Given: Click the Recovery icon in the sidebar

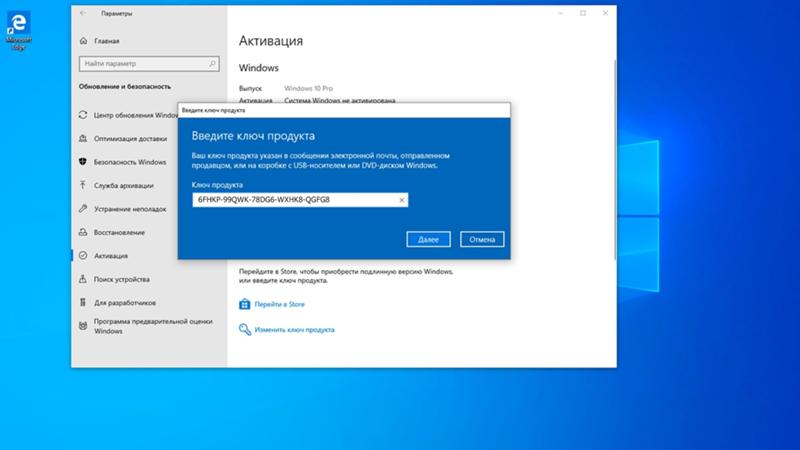Looking at the screenshot, I should click(x=83, y=232).
